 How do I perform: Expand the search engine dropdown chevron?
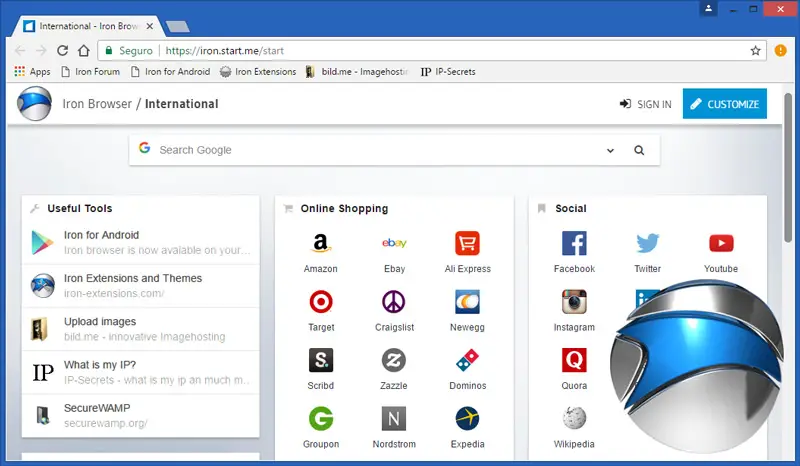(610, 151)
